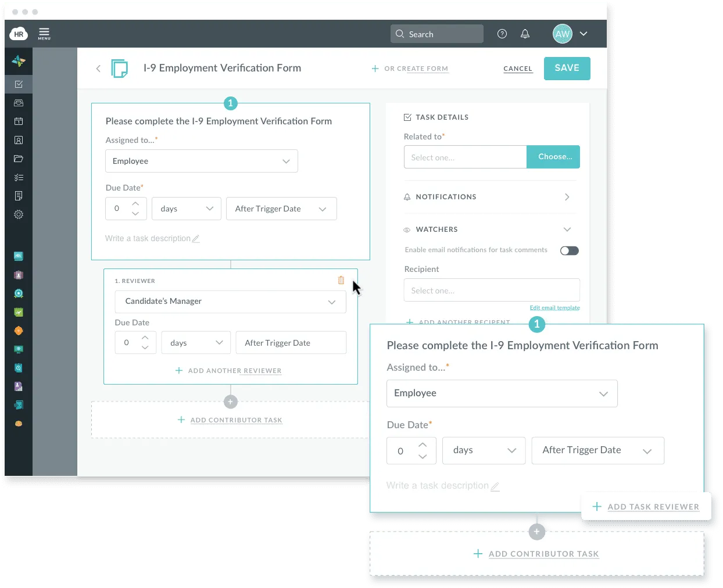This screenshot has height=588, width=723.
Task: Open the Assigned to Employee dropdown in main card
Action: (202, 161)
